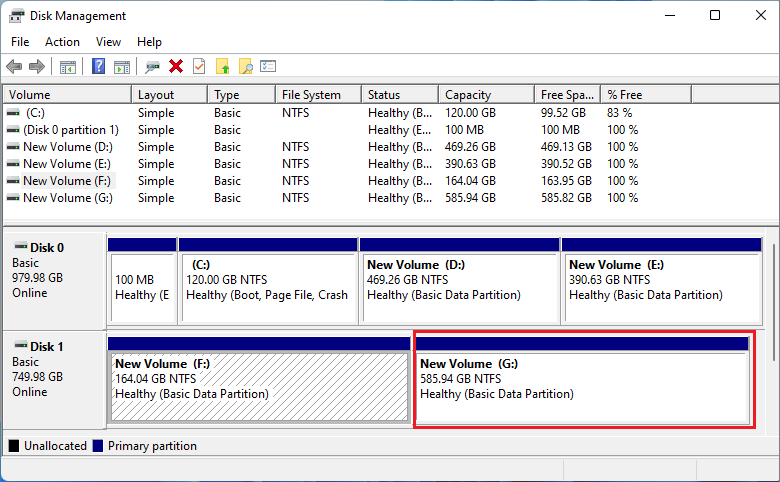Click the Back arrow in the toolbar
This screenshot has width=780, height=482.
pos(14,67)
